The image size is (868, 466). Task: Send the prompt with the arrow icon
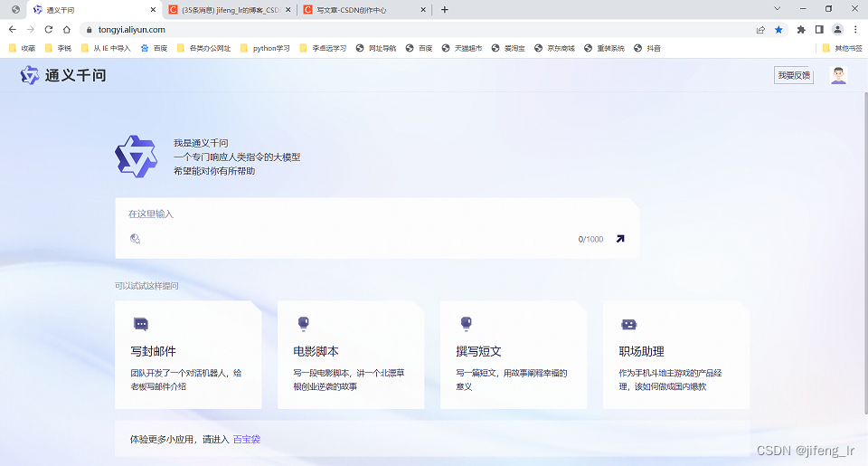[620, 239]
